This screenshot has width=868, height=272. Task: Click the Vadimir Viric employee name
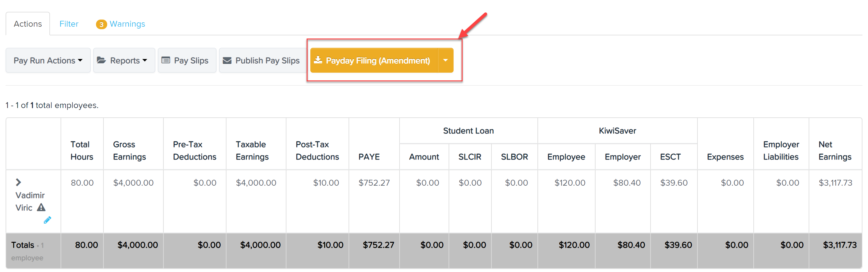point(30,201)
